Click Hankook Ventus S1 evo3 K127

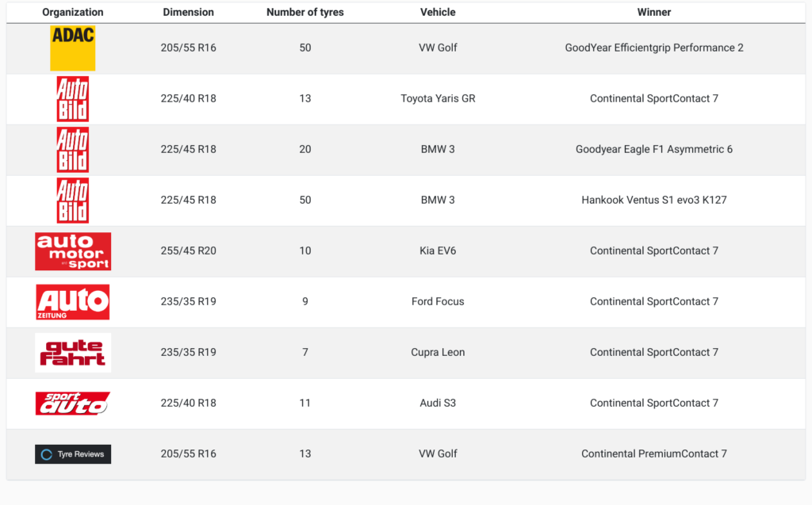(654, 200)
